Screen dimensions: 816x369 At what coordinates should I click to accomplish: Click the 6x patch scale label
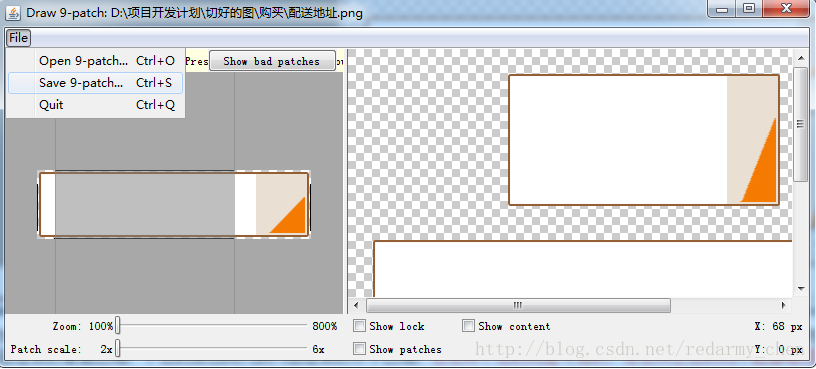(x=318, y=349)
